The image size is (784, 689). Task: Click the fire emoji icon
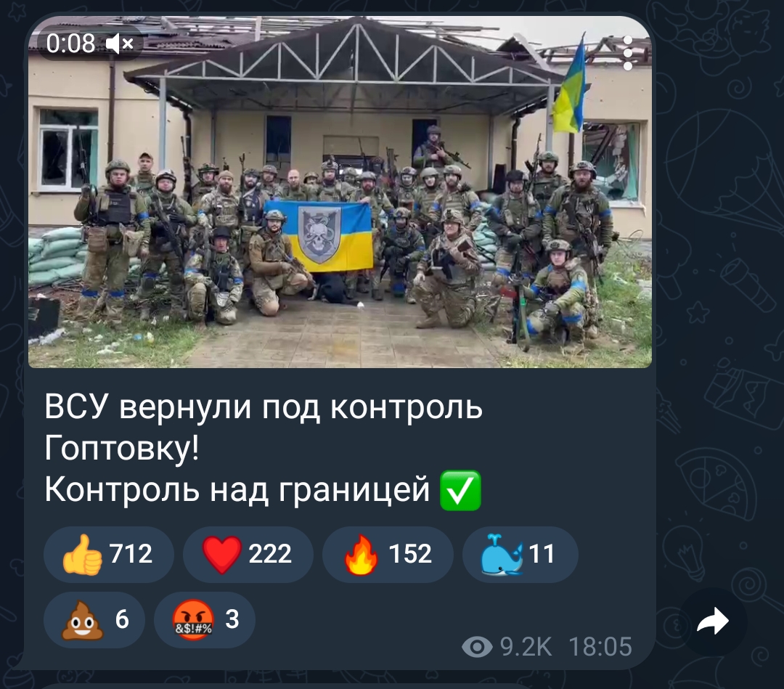coord(361,555)
